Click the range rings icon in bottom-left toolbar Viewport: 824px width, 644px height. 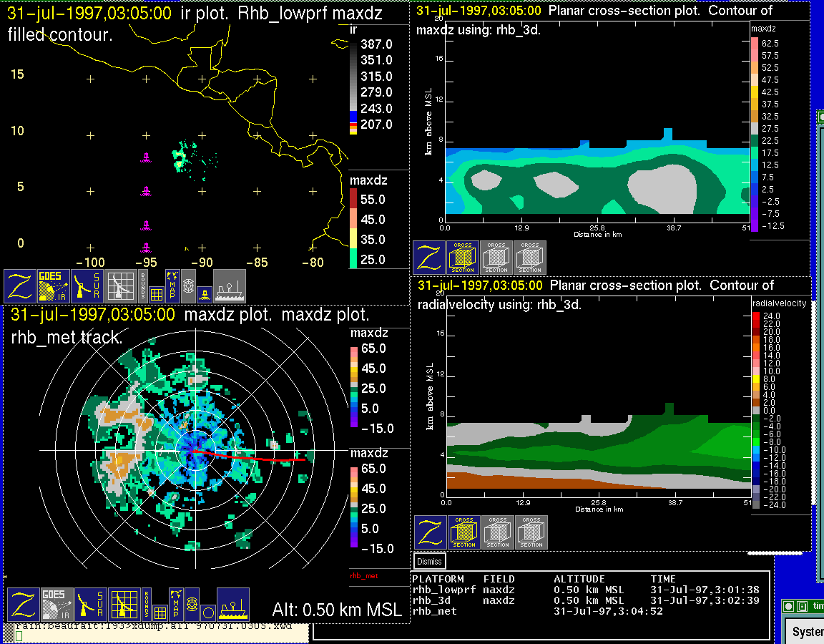click(192, 605)
